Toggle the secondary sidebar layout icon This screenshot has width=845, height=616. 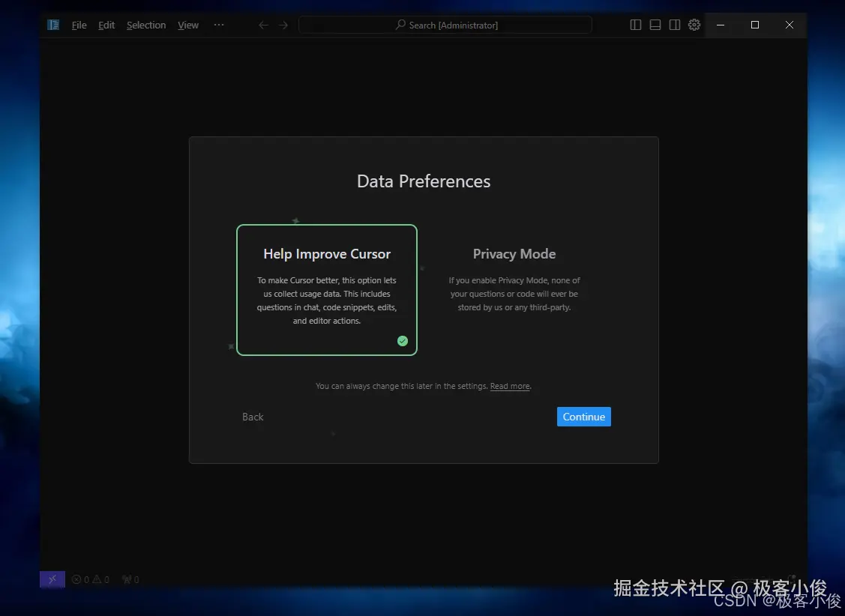(674, 25)
